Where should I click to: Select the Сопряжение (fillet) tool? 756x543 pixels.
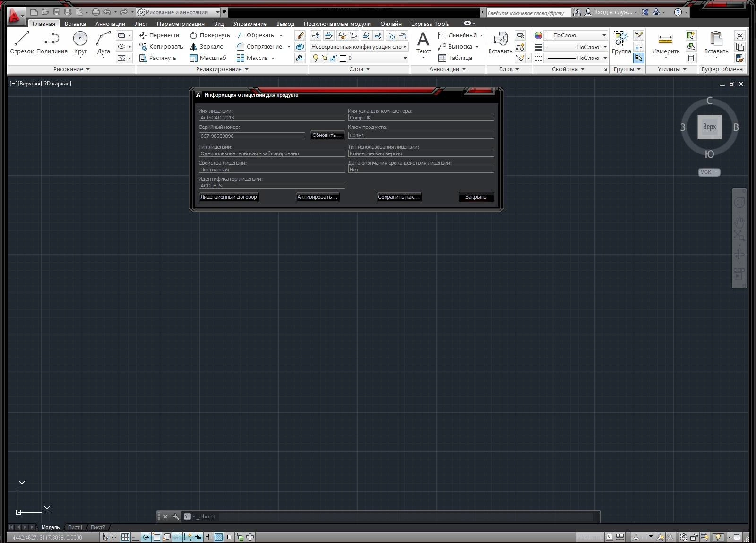coord(259,47)
